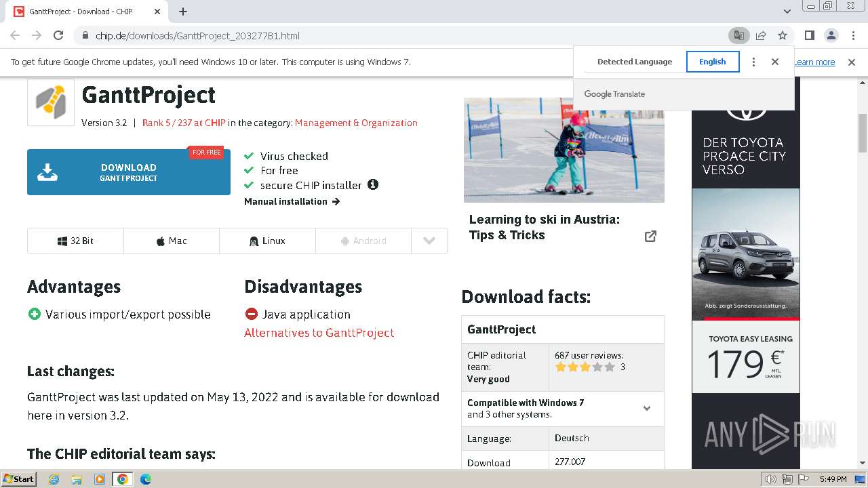Expand Compatible with Windows 7 details

pos(647,408)
